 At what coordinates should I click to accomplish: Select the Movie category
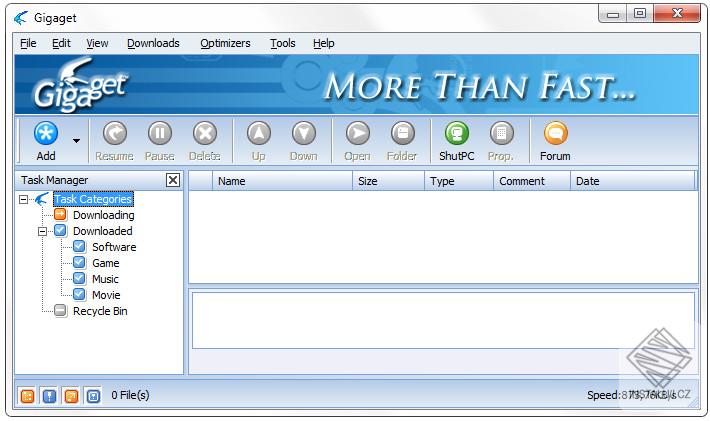pos(106,295)
